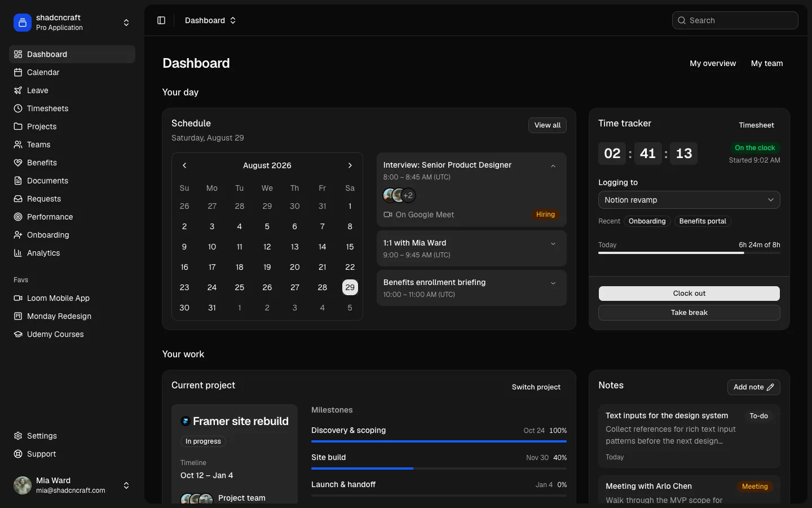Open Performance target icon in sidebar

(x=18, y=217)
